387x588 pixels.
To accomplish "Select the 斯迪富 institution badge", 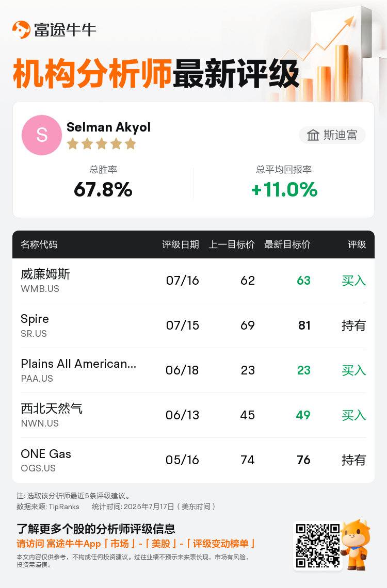I will tap(332, 135).
